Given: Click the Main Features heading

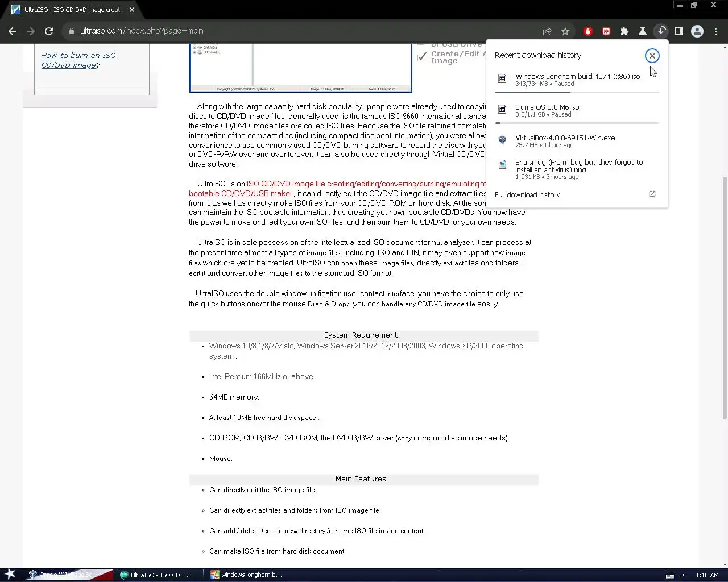Looking at the screenshot, I should point(361,479).
